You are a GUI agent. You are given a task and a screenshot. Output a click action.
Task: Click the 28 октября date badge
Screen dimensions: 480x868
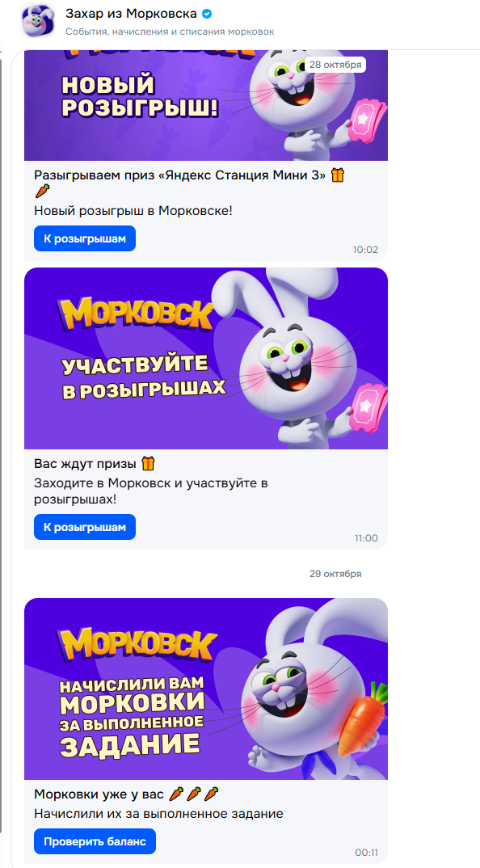click(335, 64)
